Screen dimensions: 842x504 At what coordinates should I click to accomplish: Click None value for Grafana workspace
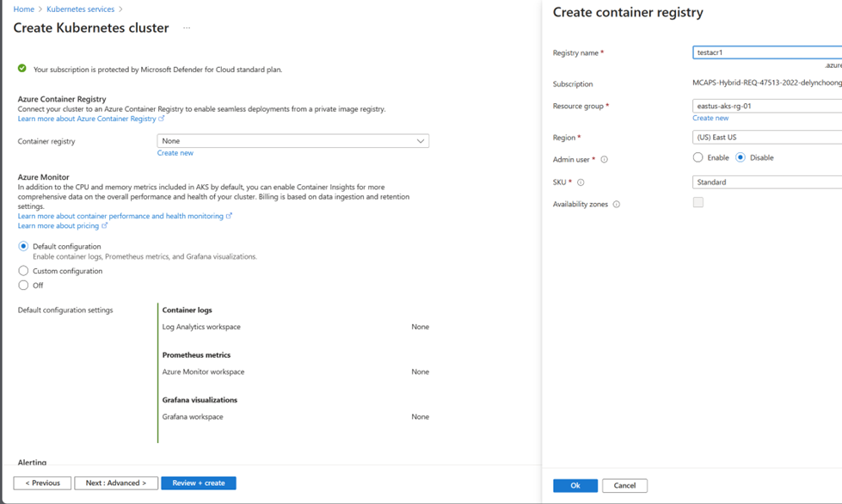421,417
